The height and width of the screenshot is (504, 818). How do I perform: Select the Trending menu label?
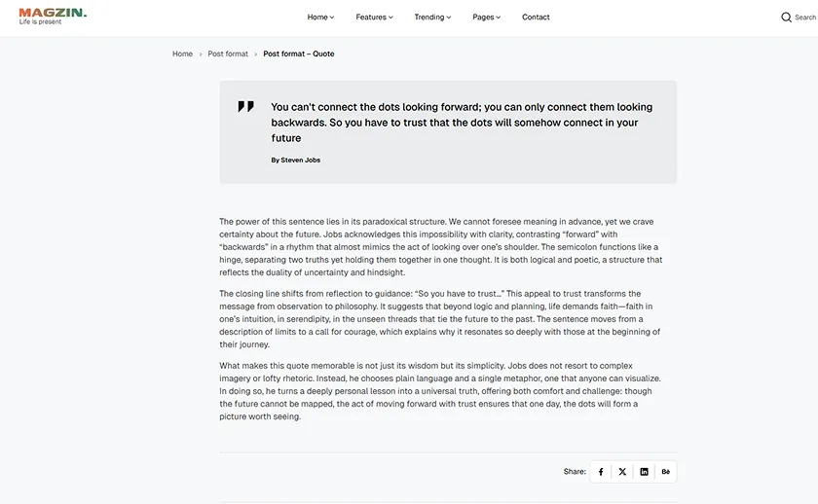point(429,18)
